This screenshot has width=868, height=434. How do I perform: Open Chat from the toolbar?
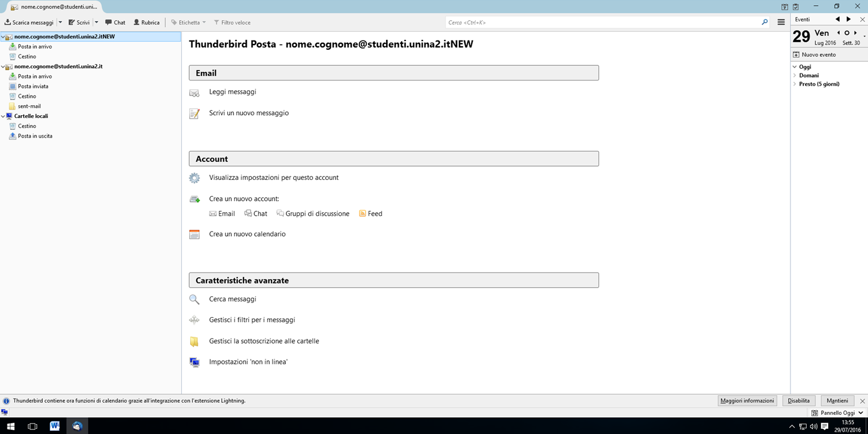(x=115, y=23)
